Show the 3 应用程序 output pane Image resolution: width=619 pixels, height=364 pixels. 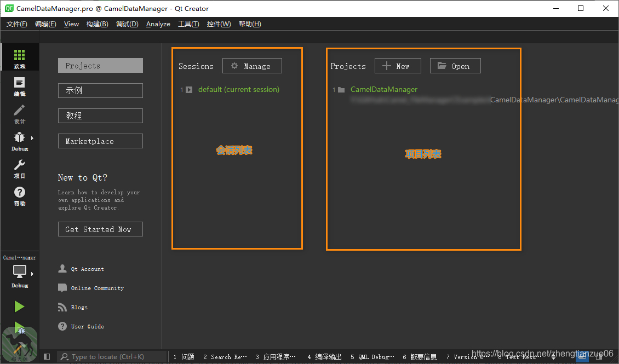[x=276, y=357]
